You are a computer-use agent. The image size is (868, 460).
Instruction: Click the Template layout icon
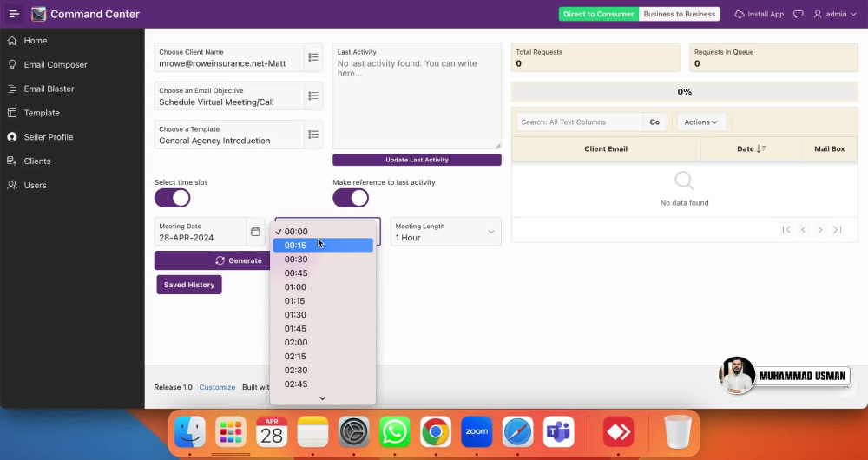pyautogui.click(x=12, y=113)
